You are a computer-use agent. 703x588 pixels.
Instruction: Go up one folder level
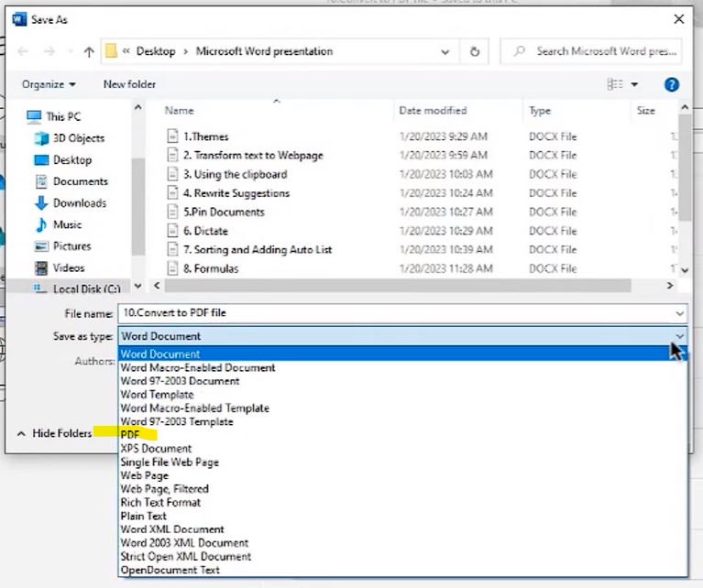click(89, 52)
